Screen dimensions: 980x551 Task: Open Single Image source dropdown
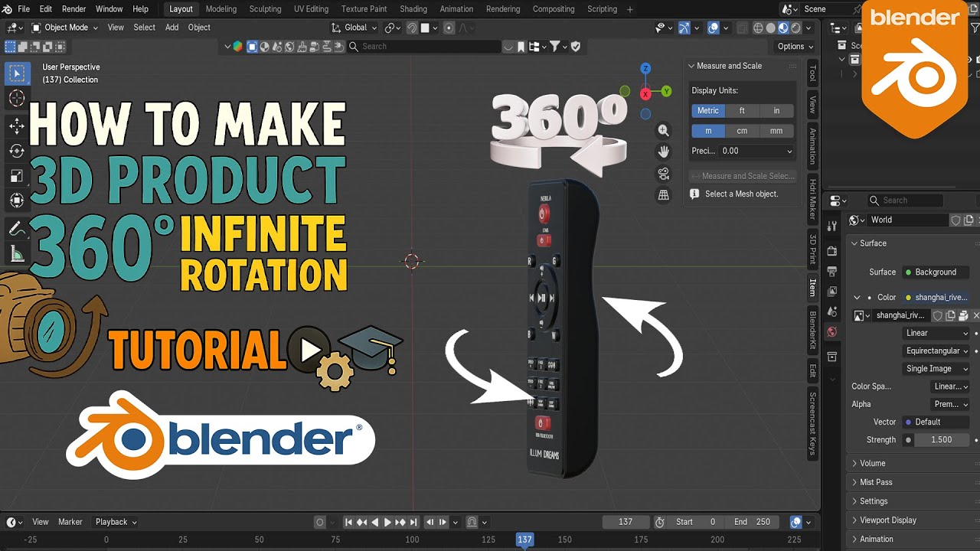pos(937,369)
